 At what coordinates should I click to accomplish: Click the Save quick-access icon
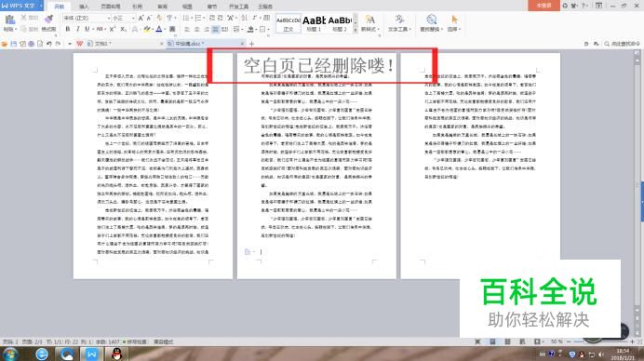tap(14, 44)
